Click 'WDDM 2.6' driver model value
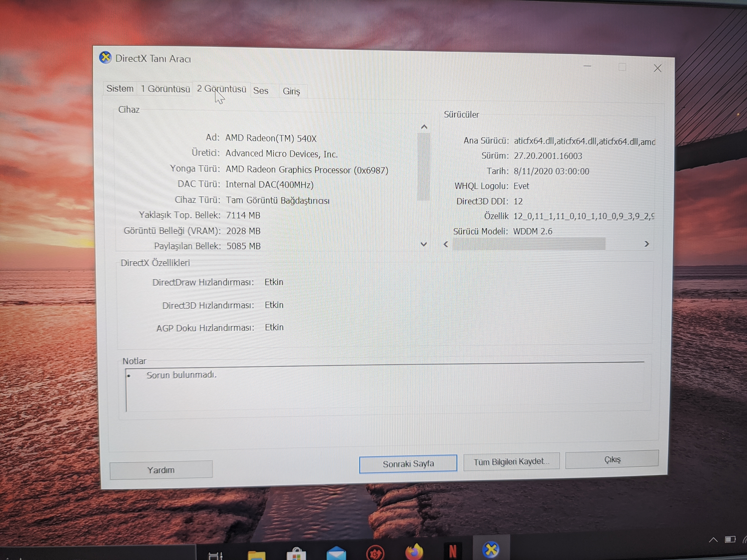The image size is (747, 560). pyautogui.click(x=533, y=232)
